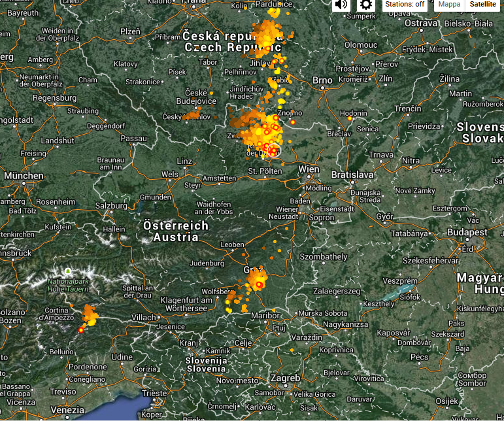Click the Linz city label
Screen dimensions: 504x421
point(184,161)
